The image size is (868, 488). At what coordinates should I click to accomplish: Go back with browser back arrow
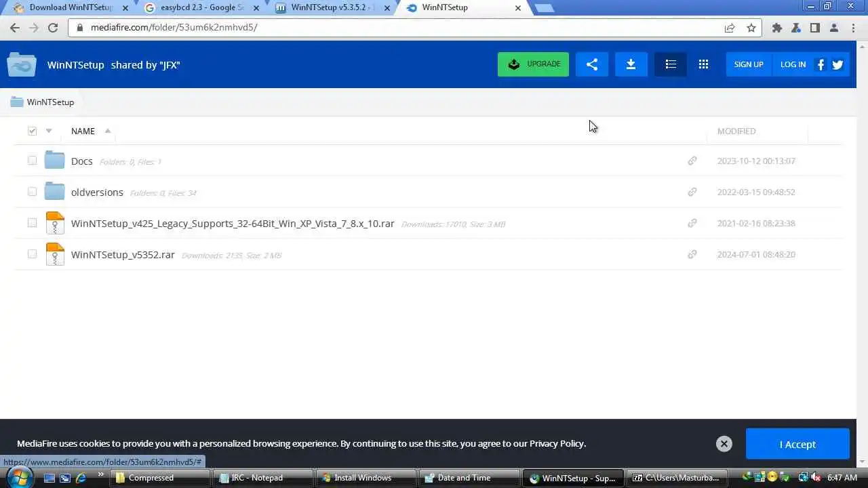15,28
